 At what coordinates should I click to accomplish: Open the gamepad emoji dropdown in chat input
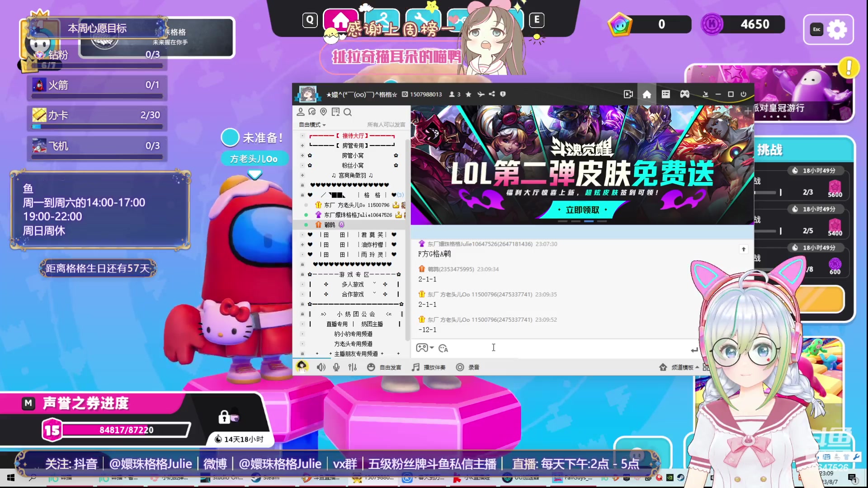pos(425,347)
